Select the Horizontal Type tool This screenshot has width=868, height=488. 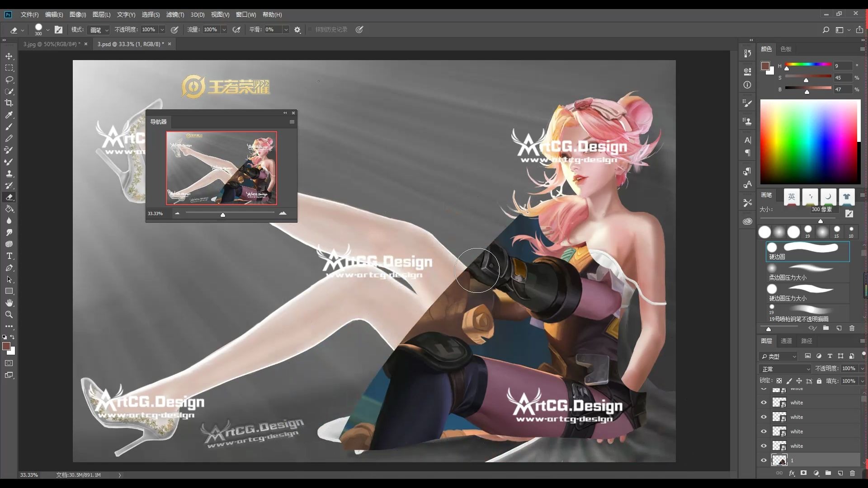click(x=9, y=256)
